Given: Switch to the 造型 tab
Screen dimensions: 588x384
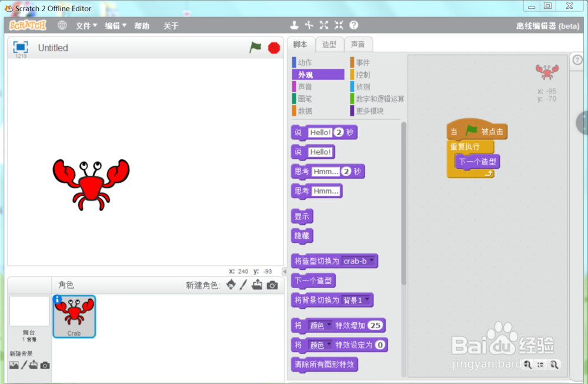Looking at the screenshot, I should pyautogui.click(x=329, y=44).
